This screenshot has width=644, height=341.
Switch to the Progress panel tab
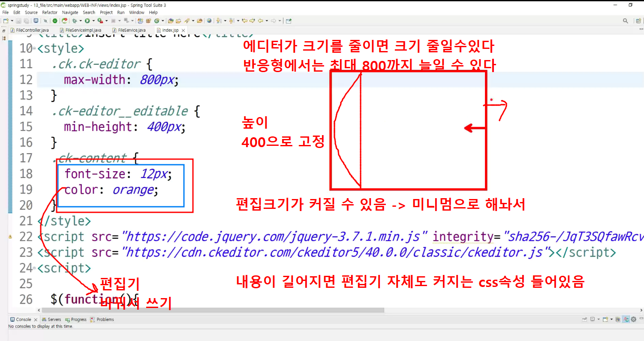pos(76,320)
